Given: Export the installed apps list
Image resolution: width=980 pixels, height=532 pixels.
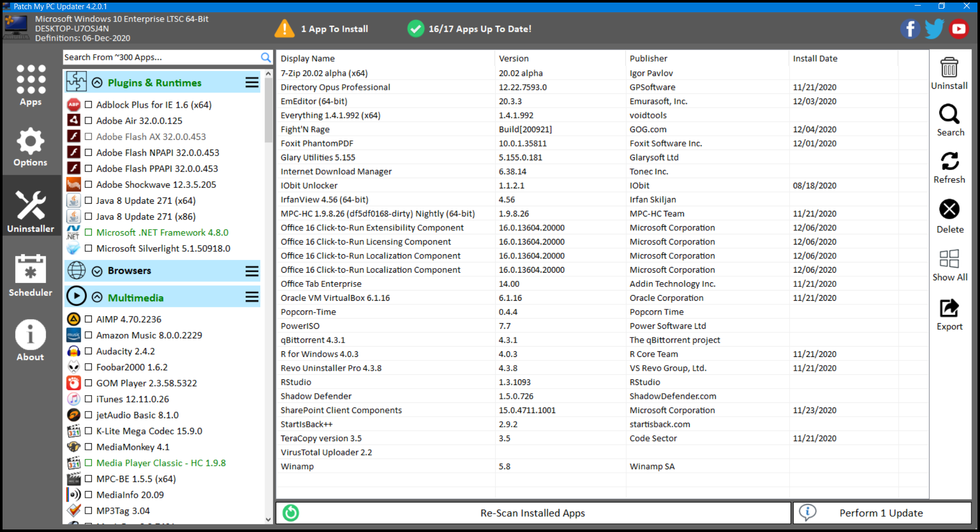Looking at the screenshot, I should [949, 308].
